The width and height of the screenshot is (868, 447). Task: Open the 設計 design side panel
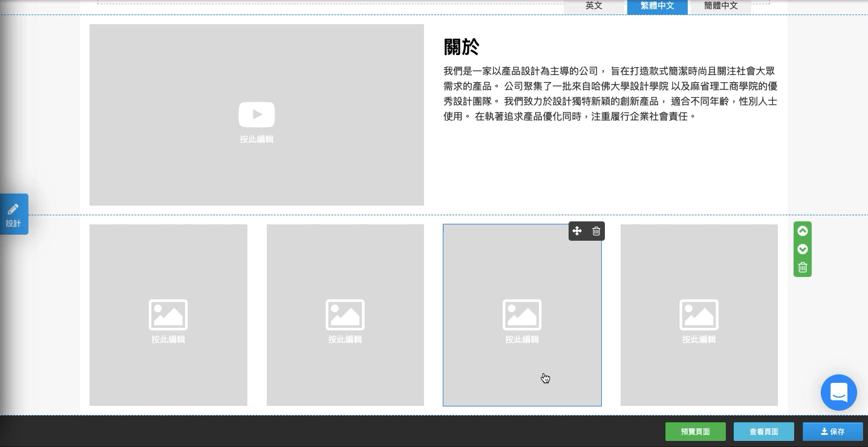tap(13, 214)
